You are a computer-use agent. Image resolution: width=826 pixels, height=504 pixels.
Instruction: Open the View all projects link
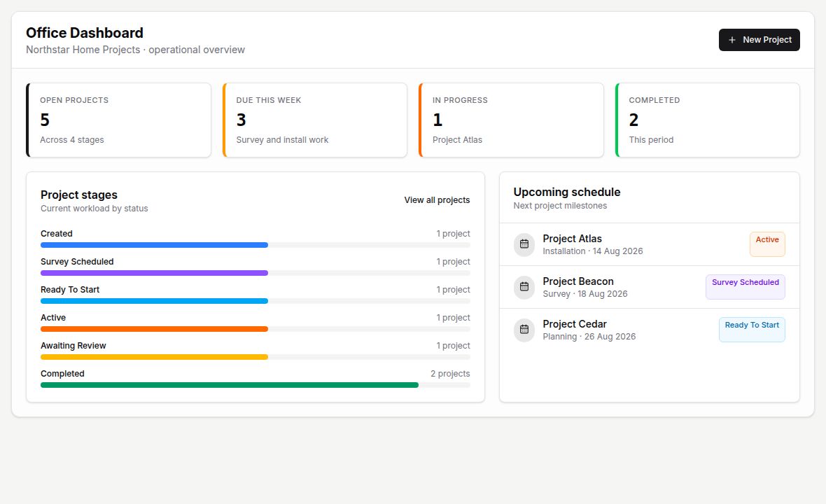click(437, 200)
